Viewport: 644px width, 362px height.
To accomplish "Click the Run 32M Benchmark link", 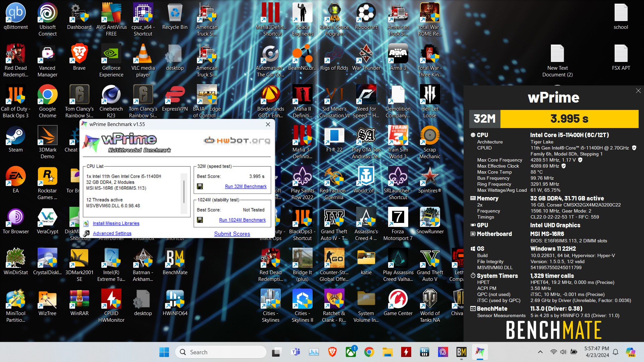I will [246, 186].
